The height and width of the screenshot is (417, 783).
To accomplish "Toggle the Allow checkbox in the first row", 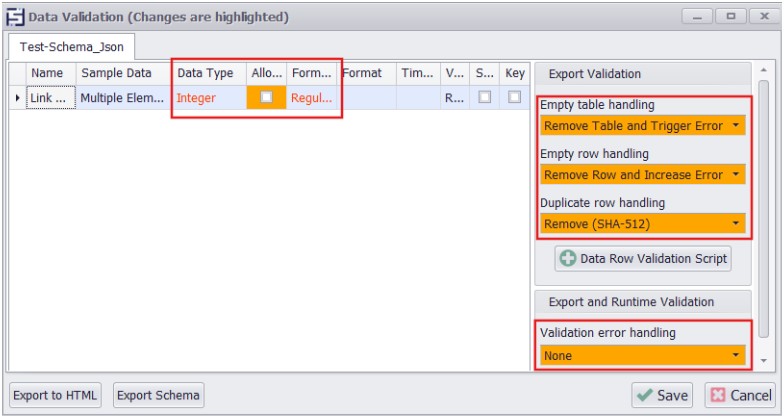I will (x=266, y=97).
